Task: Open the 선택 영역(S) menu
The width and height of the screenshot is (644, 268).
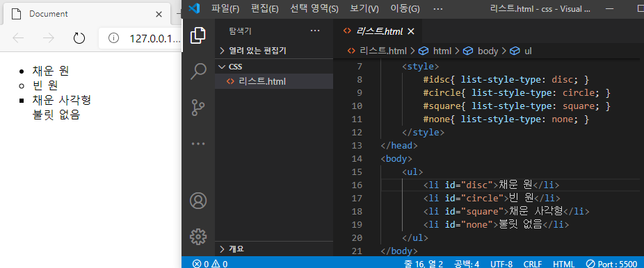Action: 314,8
